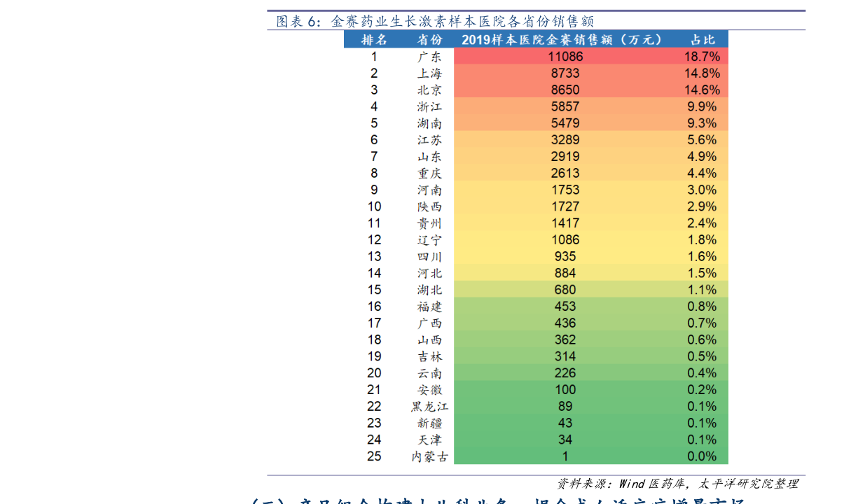This screenshot has height=504, width=858.
Task: Click 安徽's sales value 100
Action: pos(565,390)
